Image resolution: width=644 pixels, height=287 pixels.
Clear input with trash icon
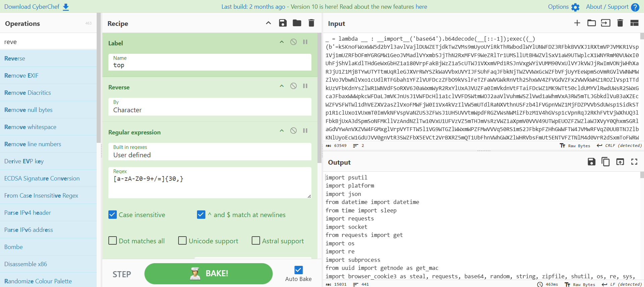pos(620,23)
